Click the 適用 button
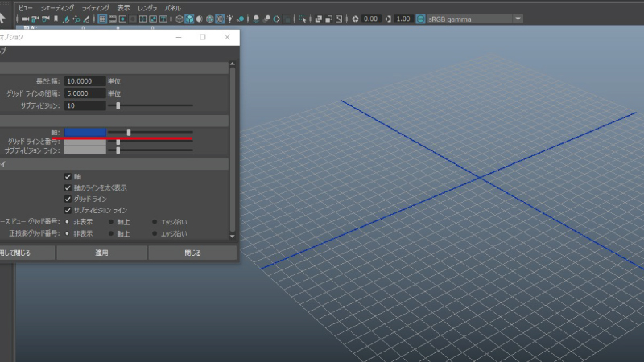The width and height of the screenshot is (644, 362). point(101,253)
